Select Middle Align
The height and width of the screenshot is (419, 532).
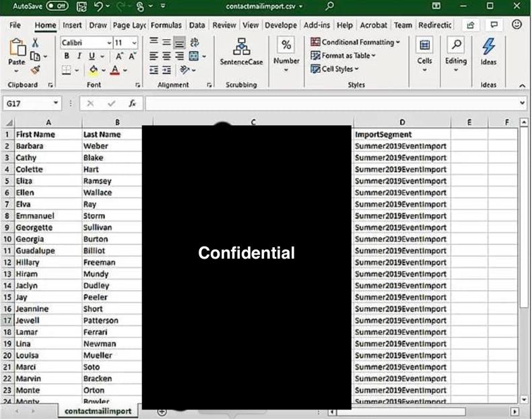(x=166, y=42)
